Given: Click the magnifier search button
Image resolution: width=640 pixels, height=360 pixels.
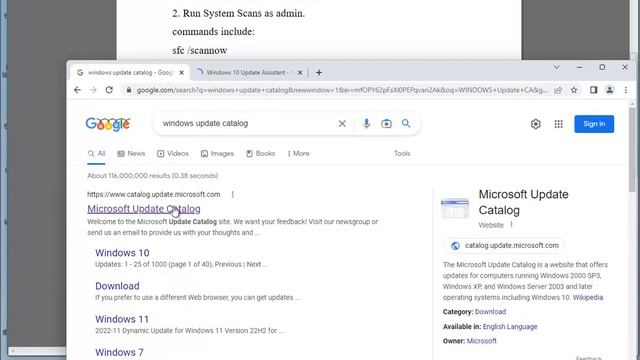Looking at the screenshot, I should 406,123.
